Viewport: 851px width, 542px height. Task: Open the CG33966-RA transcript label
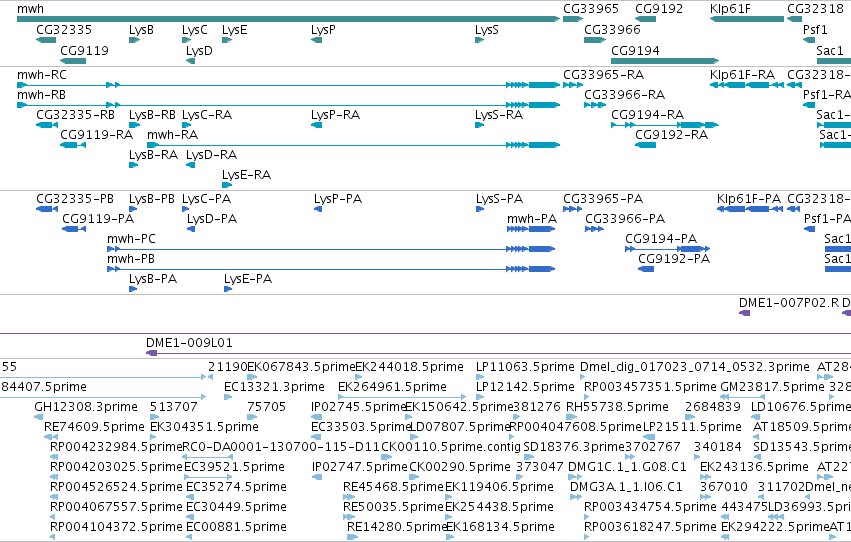[x=624, y=94]
